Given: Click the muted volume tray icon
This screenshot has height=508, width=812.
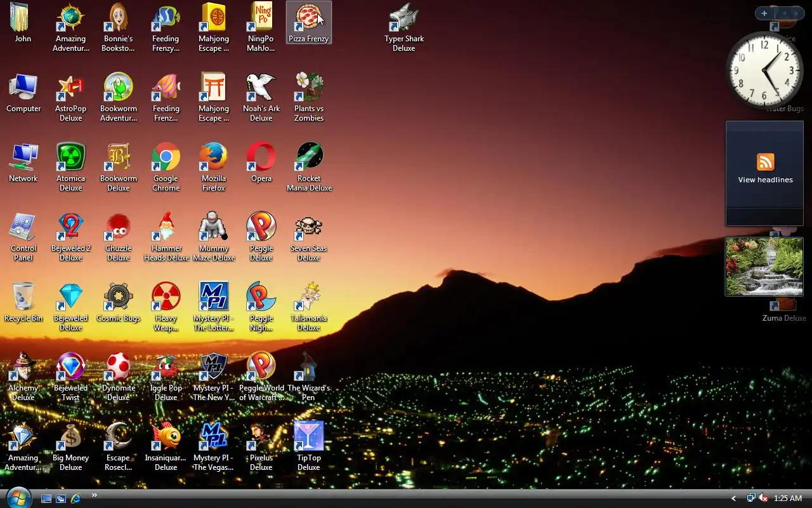Looking at the screenshot, I should 763,498.
